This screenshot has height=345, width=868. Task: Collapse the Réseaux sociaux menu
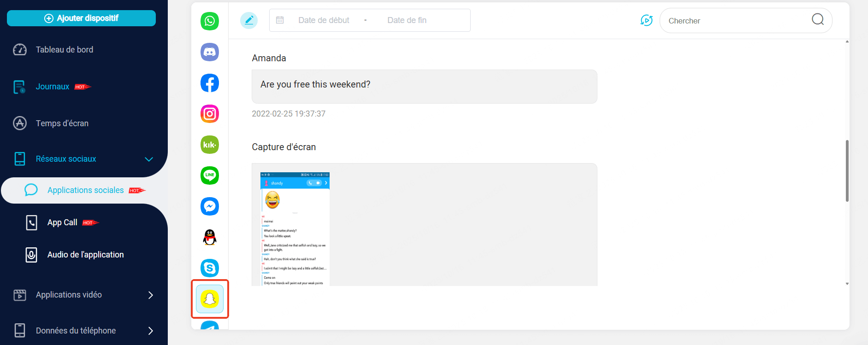point(149,159)
